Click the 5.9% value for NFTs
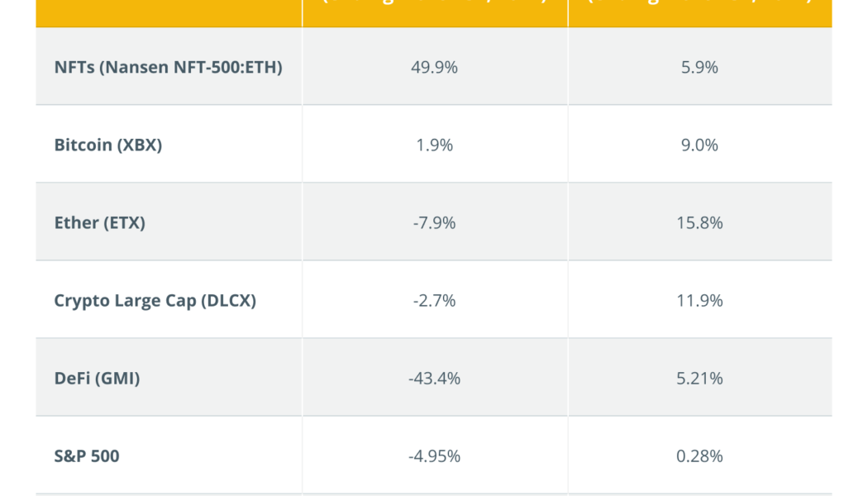Image resolution: width=868 pixels, height=496 pixels. point(699,68)
